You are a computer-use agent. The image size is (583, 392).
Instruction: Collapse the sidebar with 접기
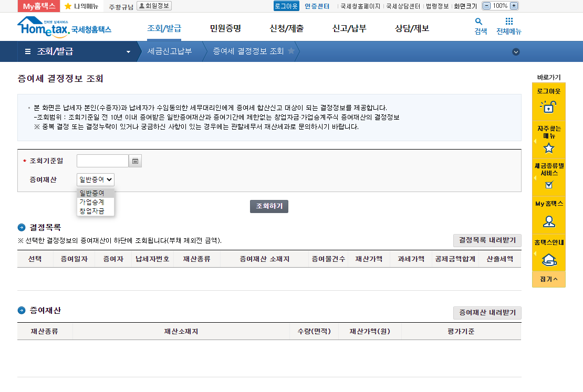549,279
